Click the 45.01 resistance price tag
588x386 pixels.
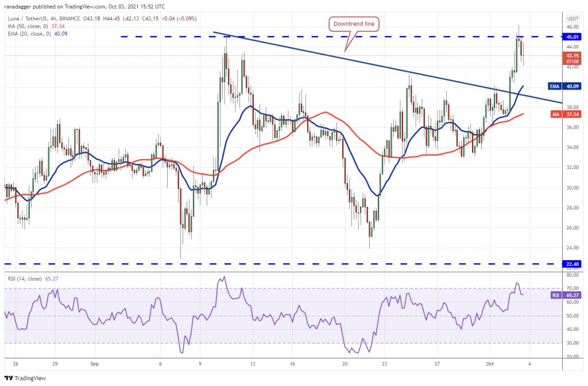tap(572, 37)
